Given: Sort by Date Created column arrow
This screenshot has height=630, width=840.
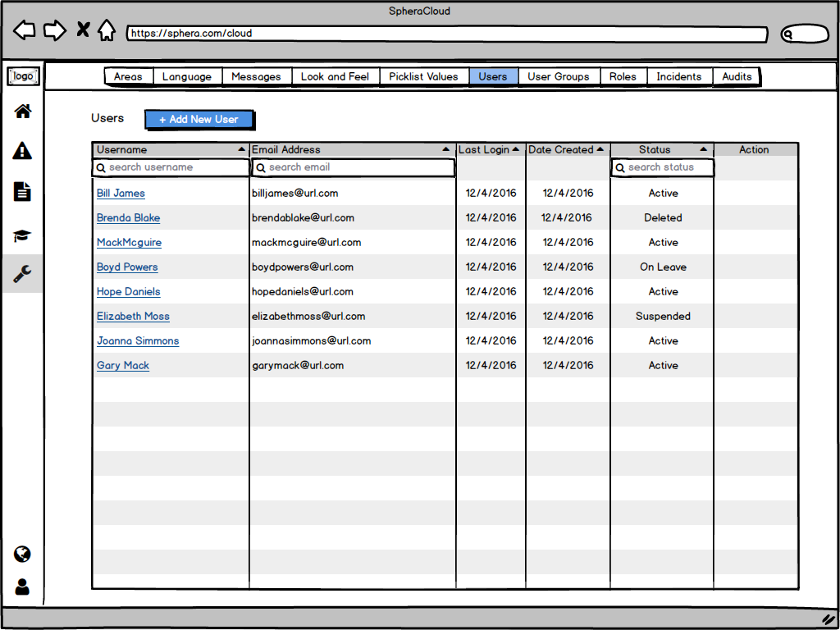Looking at the screenshot, I should tap(600, 149).
